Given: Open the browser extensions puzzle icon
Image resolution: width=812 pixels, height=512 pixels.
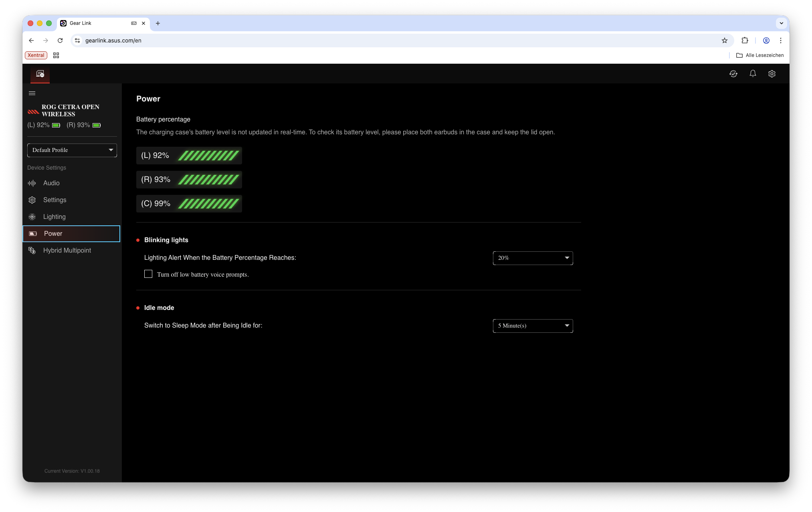Looking at the screenshot, I should click(745, 40).
